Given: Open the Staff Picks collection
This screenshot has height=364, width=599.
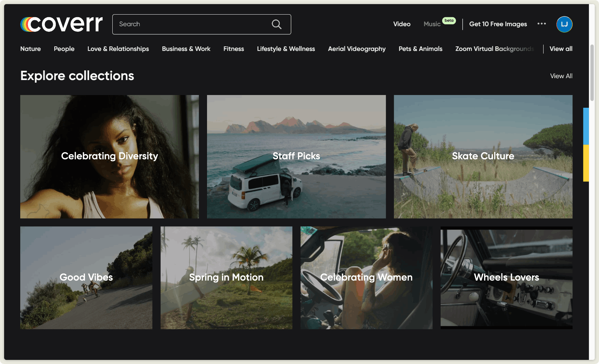Looking at the screenshot, I should pyautogui.click(x=296, y=156).
